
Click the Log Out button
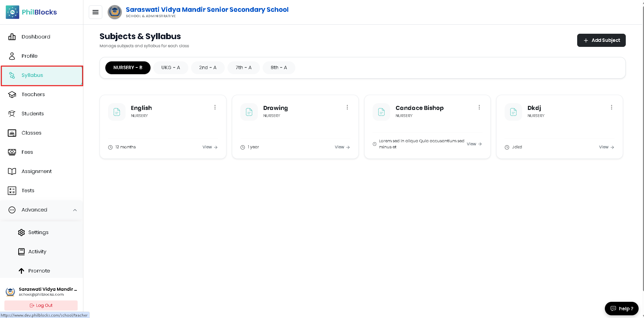click(x=41, y=306)
